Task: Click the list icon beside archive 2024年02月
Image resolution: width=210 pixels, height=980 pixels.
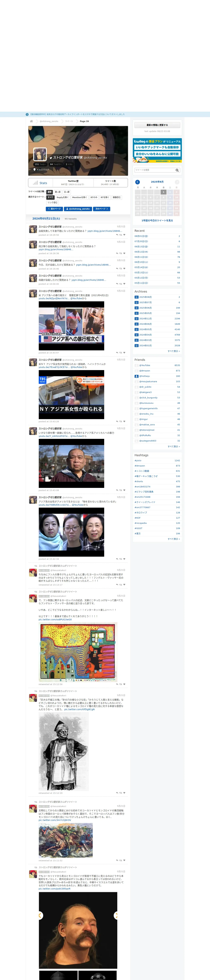Action: (136, 345)
